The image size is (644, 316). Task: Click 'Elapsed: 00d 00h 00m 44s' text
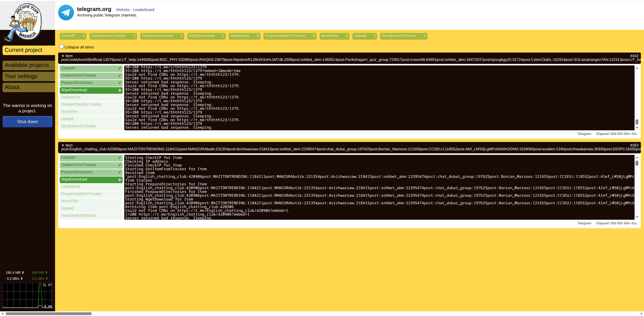pos(616,134)
